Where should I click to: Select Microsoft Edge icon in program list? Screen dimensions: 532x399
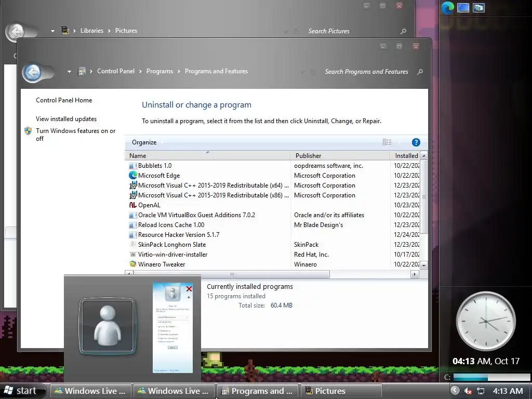132,176
